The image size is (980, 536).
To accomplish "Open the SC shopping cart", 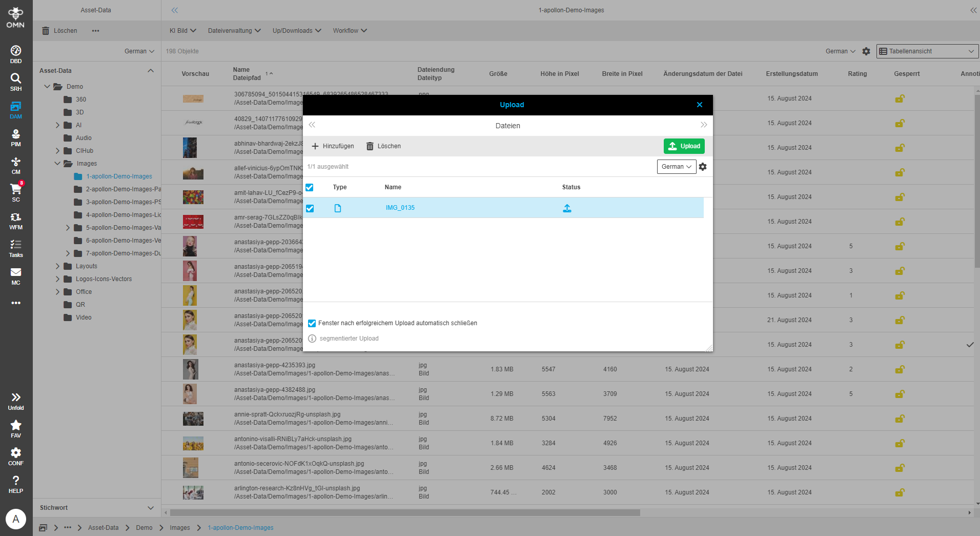I will (16, 192).
